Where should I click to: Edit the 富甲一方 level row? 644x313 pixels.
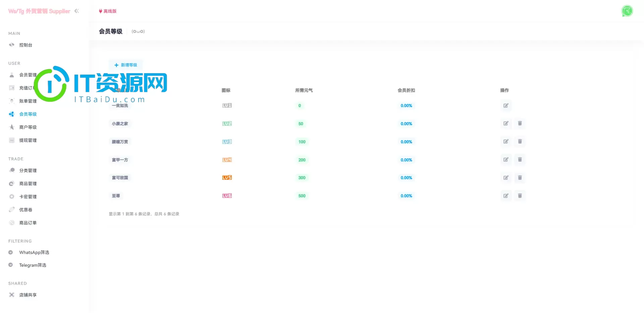[506, 160]
